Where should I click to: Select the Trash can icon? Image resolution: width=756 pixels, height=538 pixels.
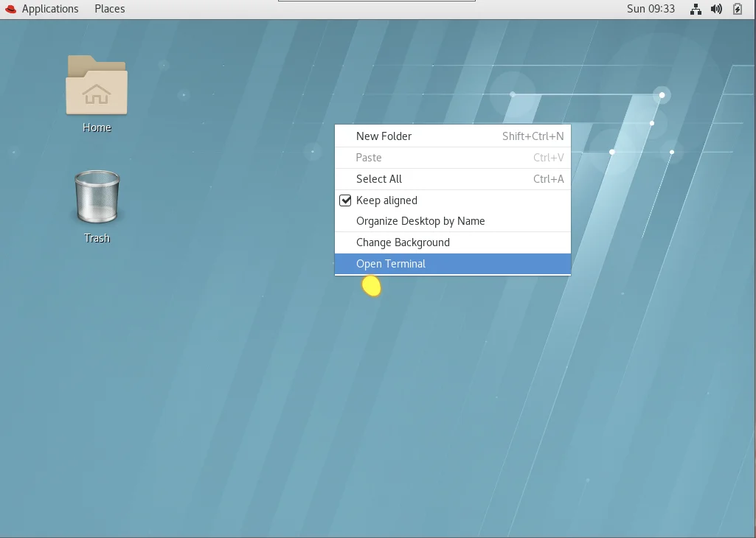click(97, 197)
